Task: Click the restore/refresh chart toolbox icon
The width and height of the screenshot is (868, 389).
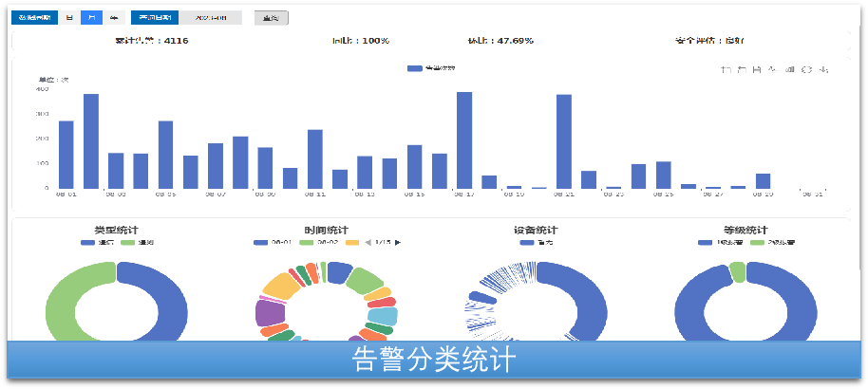Action: point(806,69)
